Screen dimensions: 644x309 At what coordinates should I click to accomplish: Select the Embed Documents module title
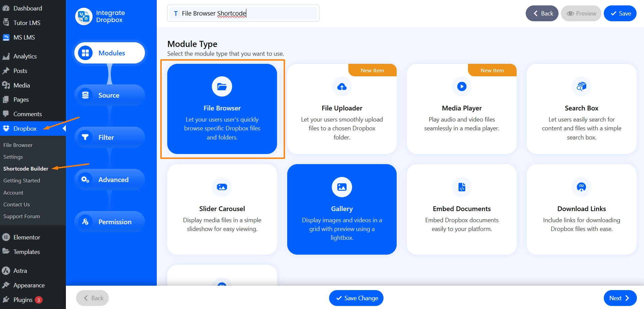pyautogui.click(x=462, y=209)
